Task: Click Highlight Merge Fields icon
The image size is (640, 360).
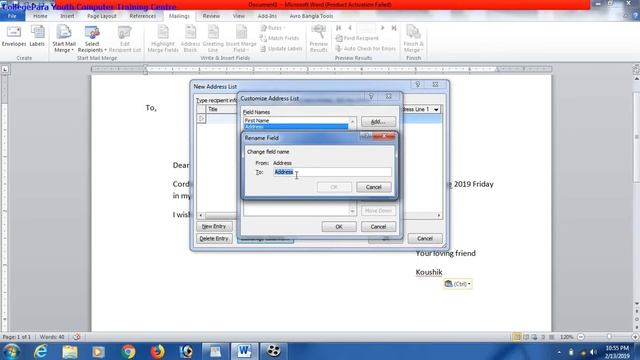Action: (x=163, y=39)
